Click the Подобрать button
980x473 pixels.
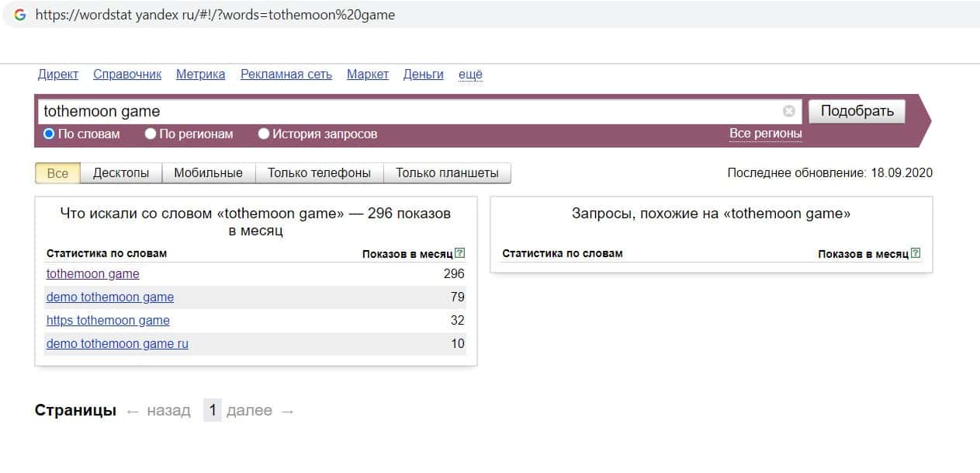point(857,111)
